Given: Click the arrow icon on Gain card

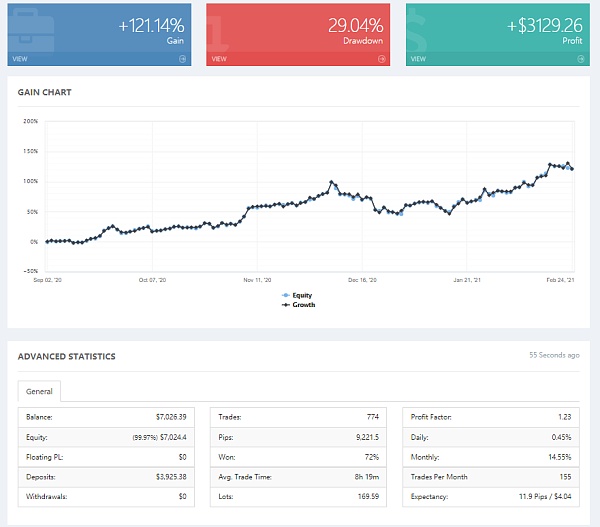Looking at the screenshot, I should click(x=183, y=59).
